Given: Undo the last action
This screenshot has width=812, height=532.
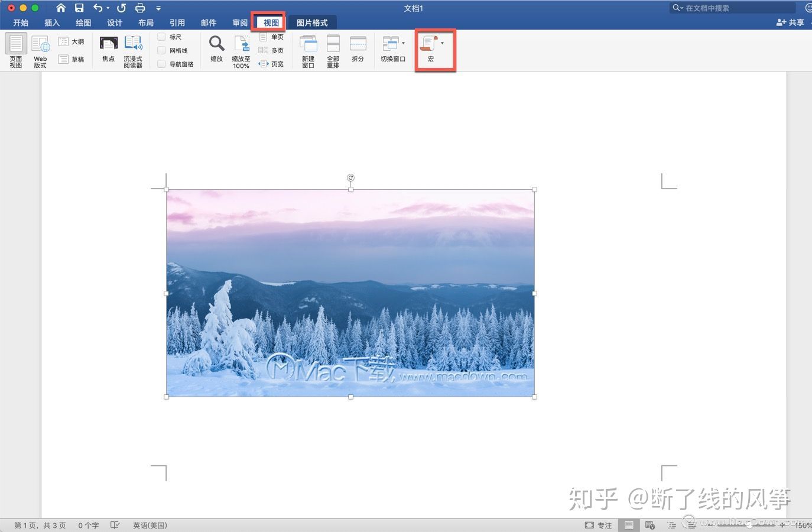Looking at the screenshot, I should point(98,8).
